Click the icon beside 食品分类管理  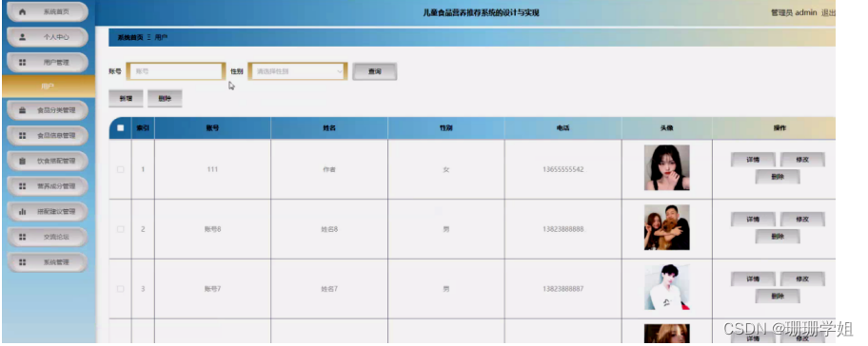(x=23, y=110)
